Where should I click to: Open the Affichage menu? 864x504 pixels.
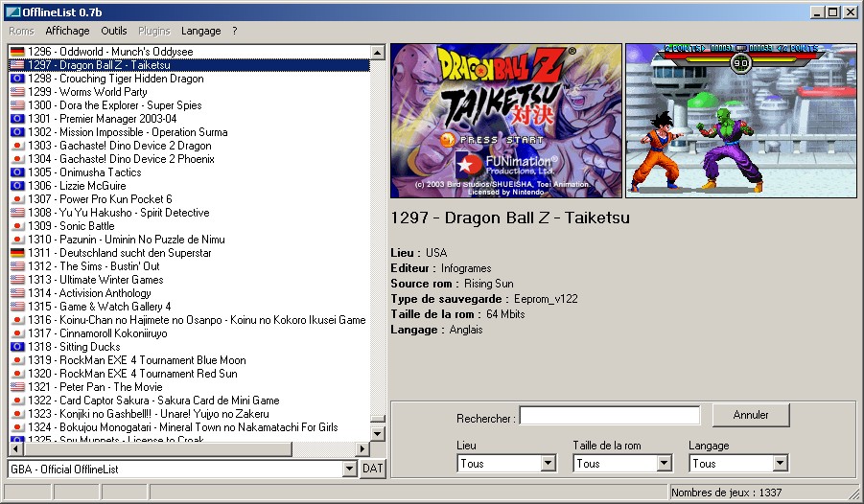pyautogui.click(x=67, y=31)
